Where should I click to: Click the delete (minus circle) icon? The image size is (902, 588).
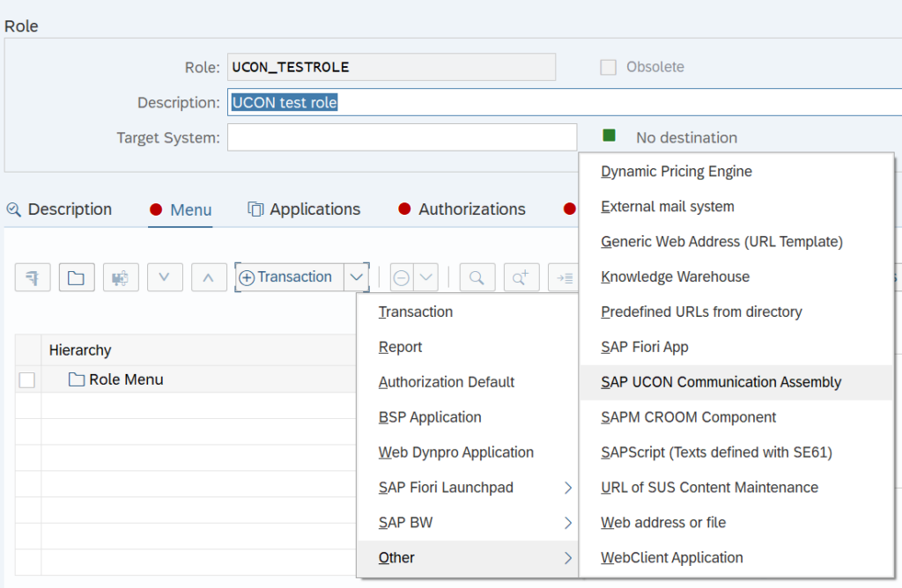(402, 277)
